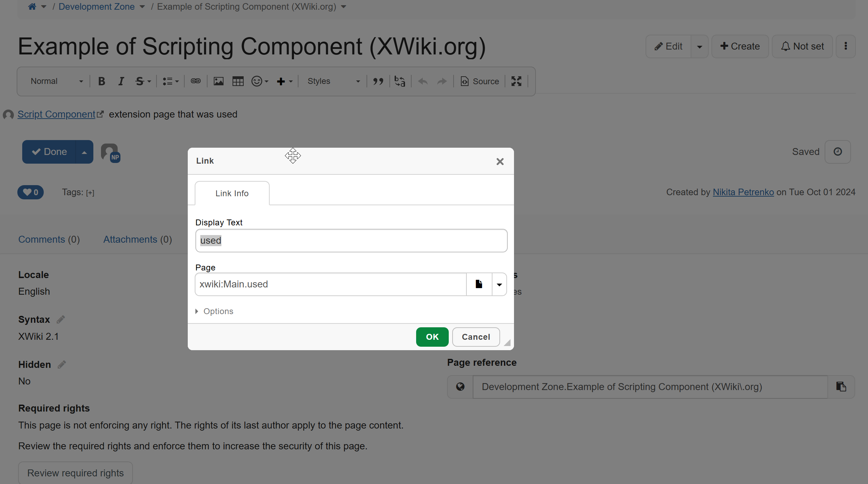Click the Link toolbar icon
868x484 pixels.
coord(196,81)
